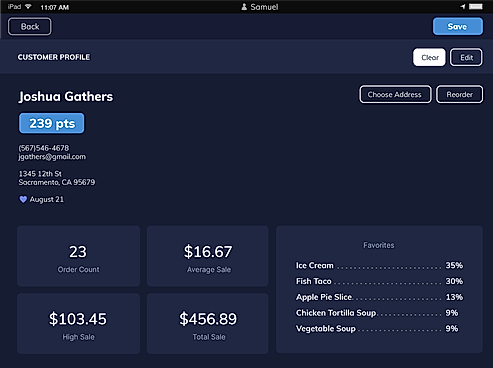The image size is (493, 368).
Task: Tap the Back button
Action: pyautogui.click(x=30, y=26)
